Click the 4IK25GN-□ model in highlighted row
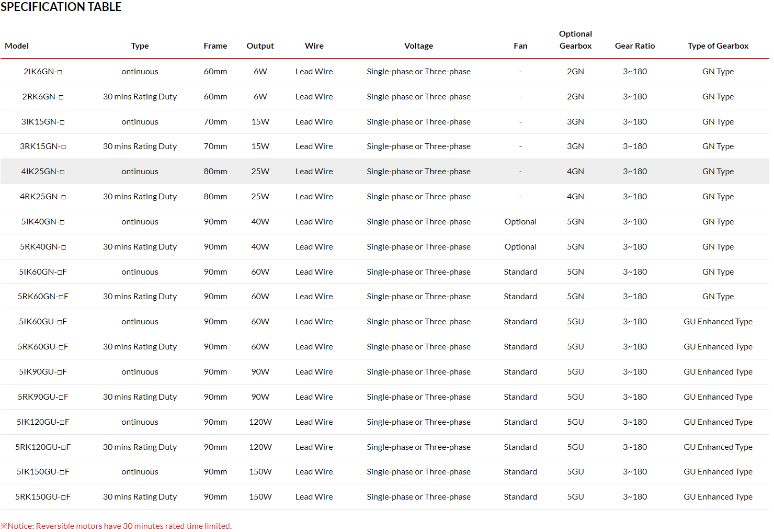774x532 pixels. tap(43, 172)
